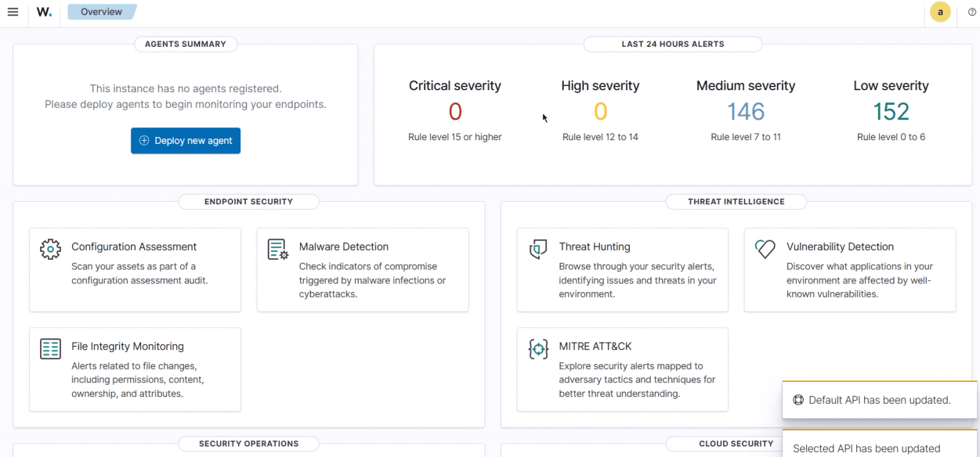Click the Configuration Assessment gear icon

click(50, 250)
